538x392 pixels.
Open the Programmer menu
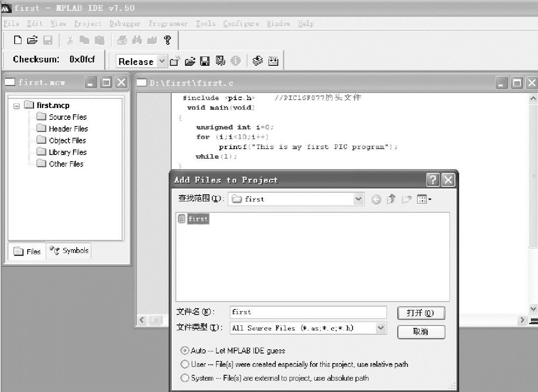click(168, 23)
